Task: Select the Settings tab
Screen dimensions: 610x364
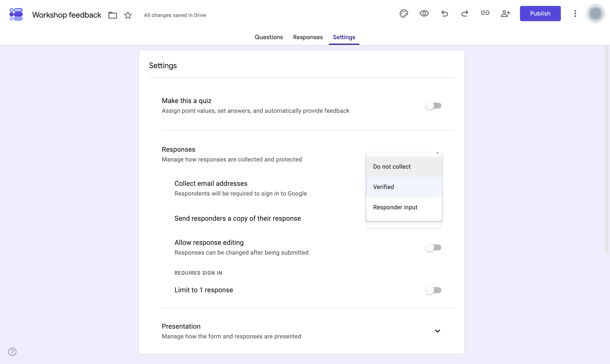Action: (344, 37)
